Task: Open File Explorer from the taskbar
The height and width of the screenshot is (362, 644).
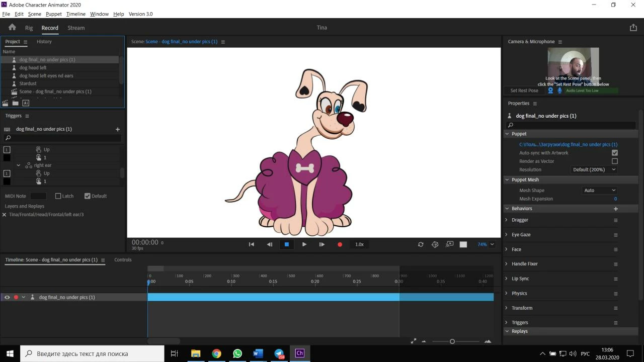Action: (x=196, y=353)
